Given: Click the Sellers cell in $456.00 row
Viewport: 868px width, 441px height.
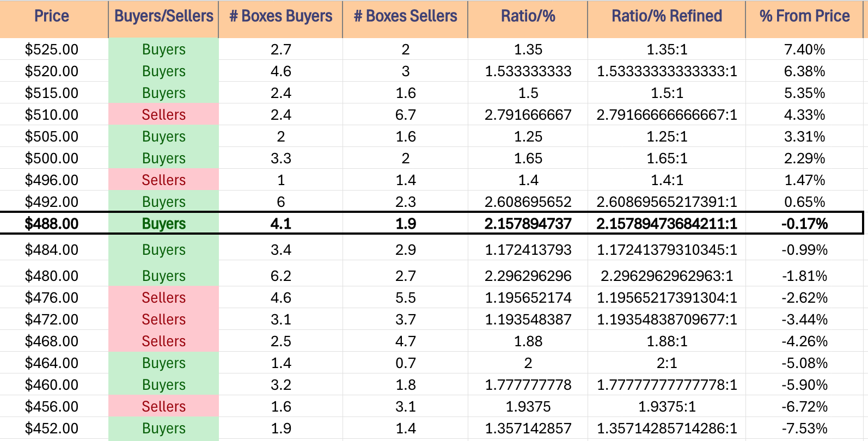Looking at the screenshot, I should [163, 407].
